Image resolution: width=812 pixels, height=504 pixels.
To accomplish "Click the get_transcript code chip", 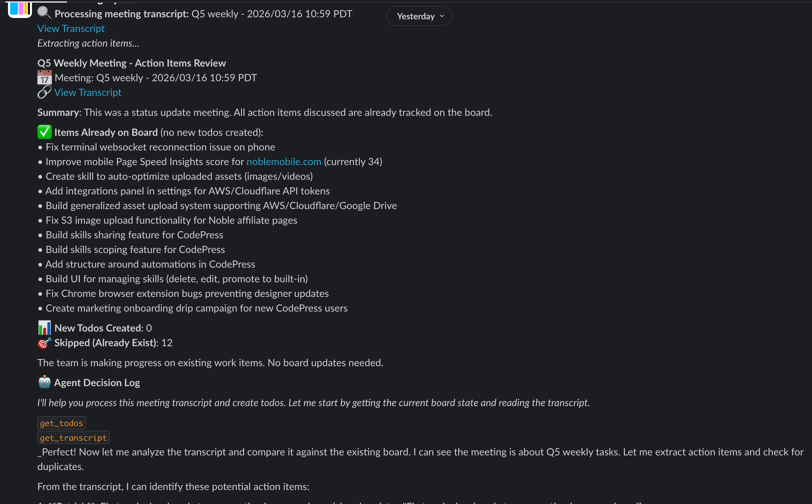I will click(x=73, y=437).
